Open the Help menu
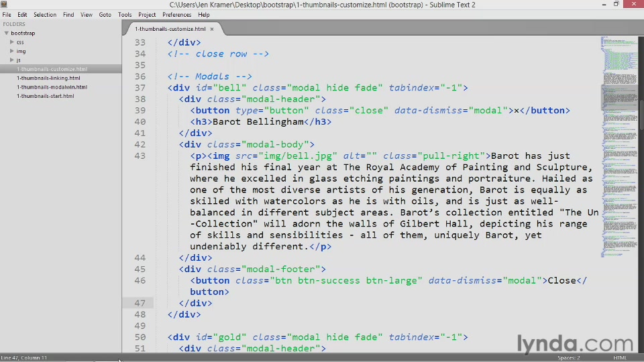Viewport: 644px width, 362px height. click(x=204, y=15)
